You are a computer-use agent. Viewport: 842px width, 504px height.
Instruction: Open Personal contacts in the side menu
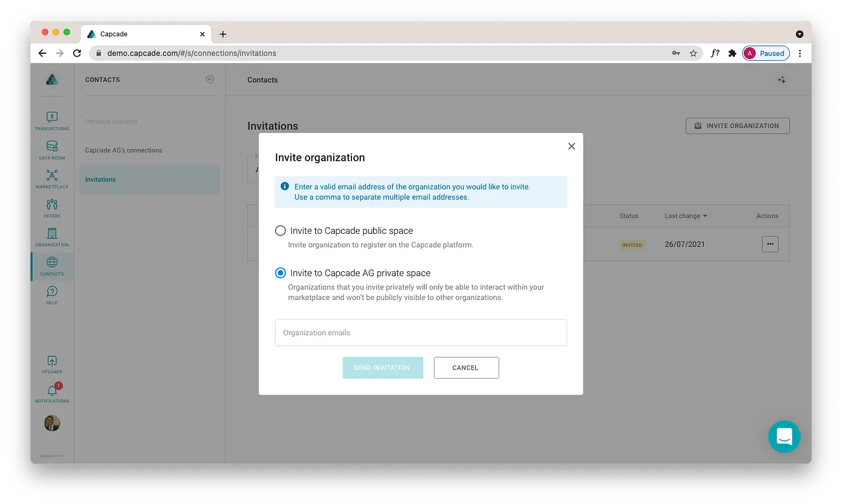point(111,122)
